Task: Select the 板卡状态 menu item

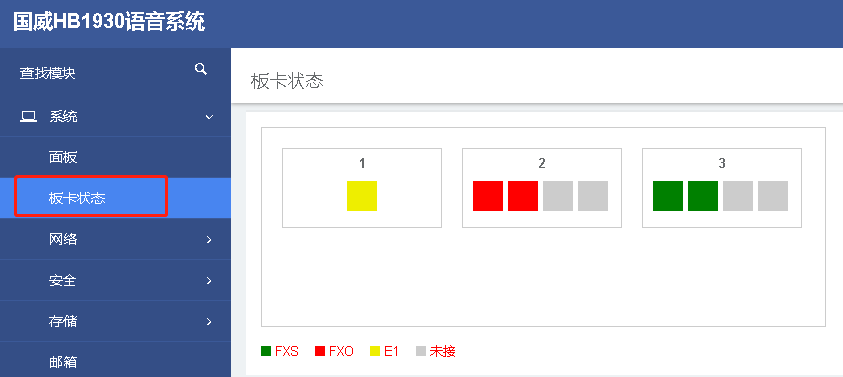Action: coord(115,198)
